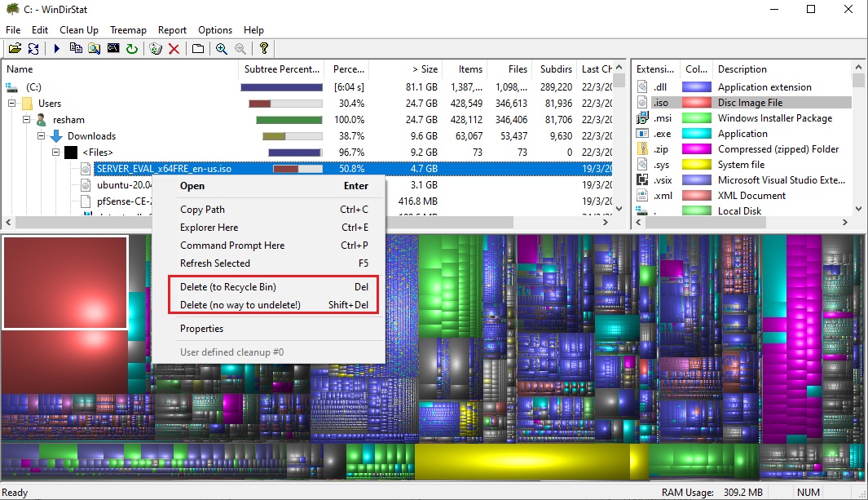This screenshot has height=500, width=868.
Task: Click the green Refresh Selected toolbar icon
Action: (132, 49)
